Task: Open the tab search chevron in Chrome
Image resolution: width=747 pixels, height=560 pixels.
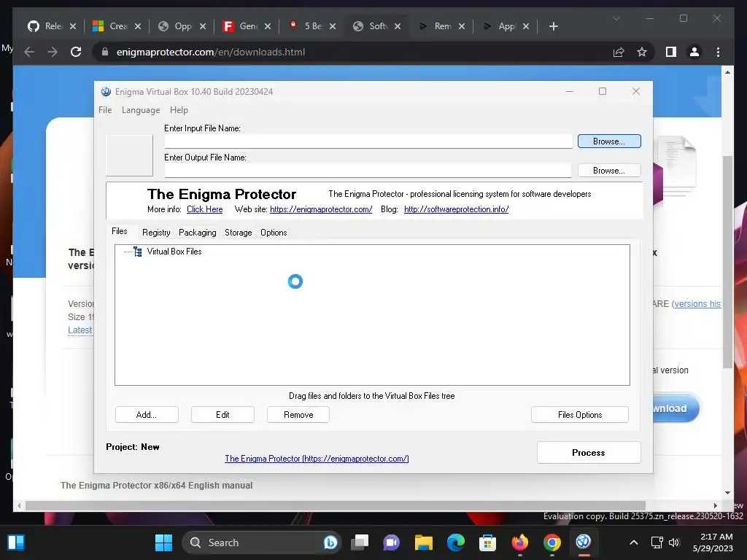Action: coord(616,18)
